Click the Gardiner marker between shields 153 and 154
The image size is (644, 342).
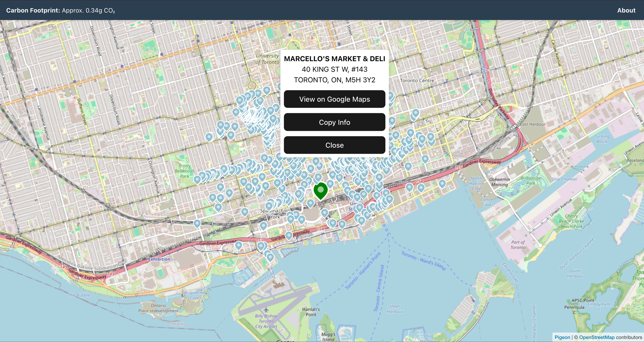pyautogui.click(x=289, y=236)
